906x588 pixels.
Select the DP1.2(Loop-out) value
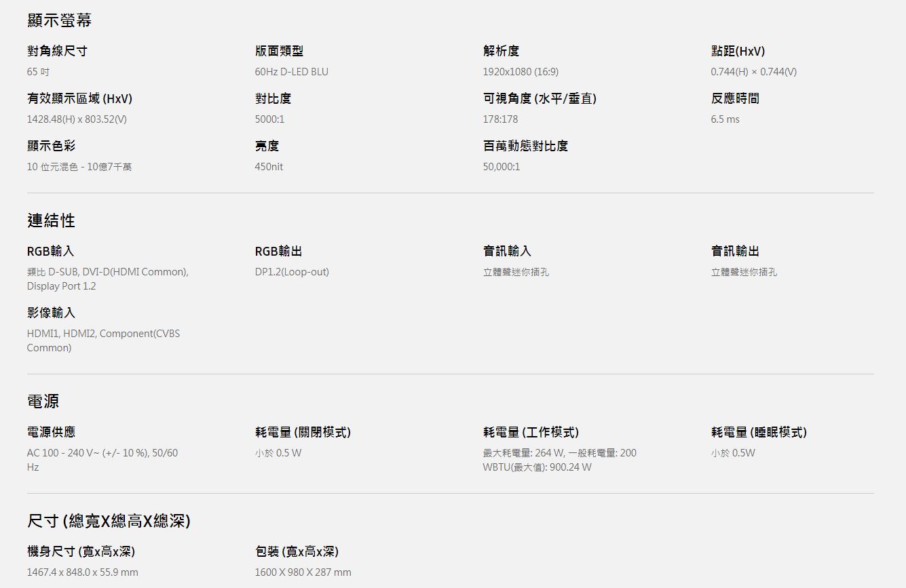click(292, 272)
